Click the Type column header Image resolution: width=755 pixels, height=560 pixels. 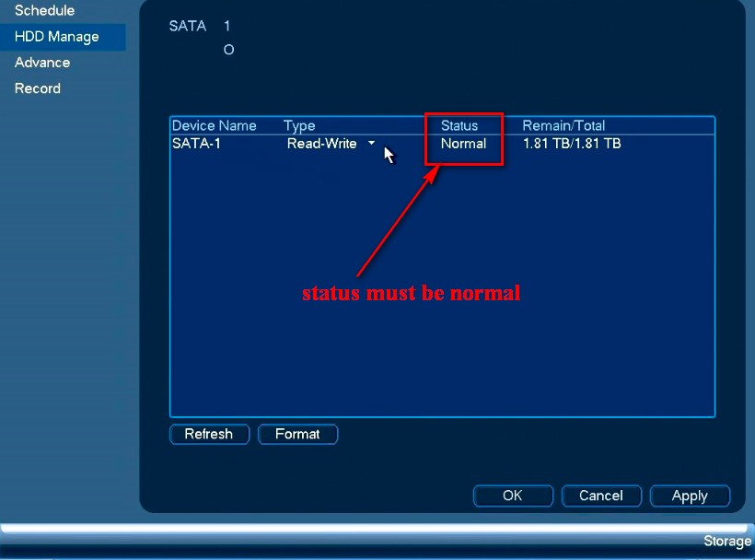click(299, 125)
